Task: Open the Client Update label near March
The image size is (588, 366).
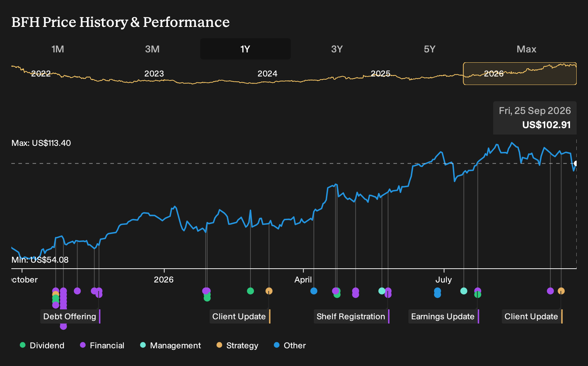Action: click(x=240, y=316)
